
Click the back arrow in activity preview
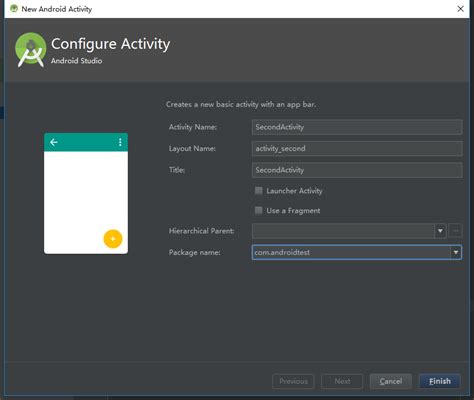pos(54,142)
